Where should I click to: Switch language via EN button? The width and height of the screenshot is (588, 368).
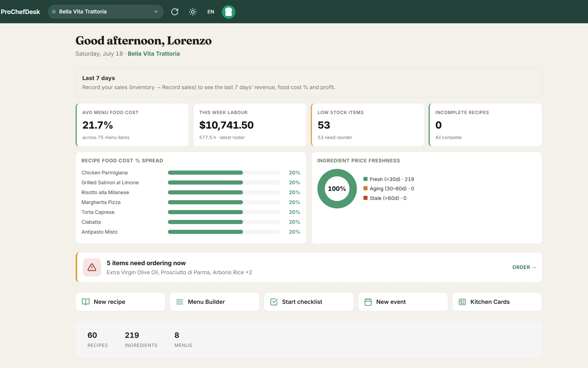coord(211,12)
